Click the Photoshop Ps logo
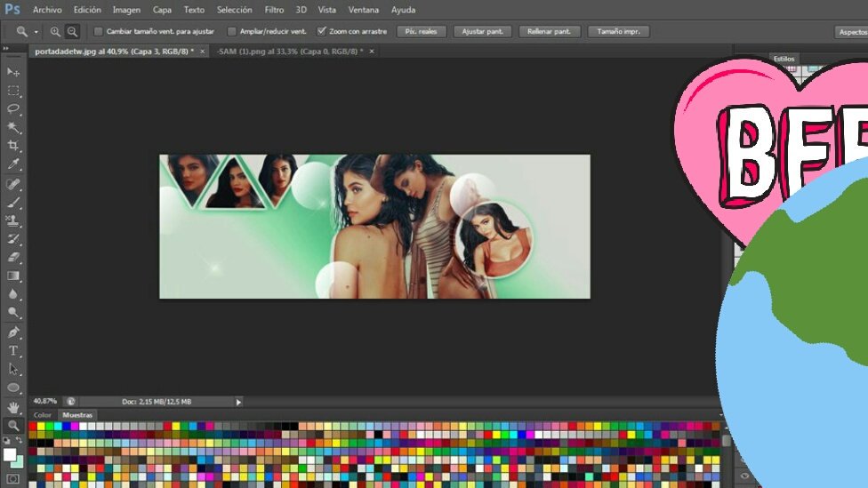Viewport: 868px width, 488px height. click(x=12, y=10)
